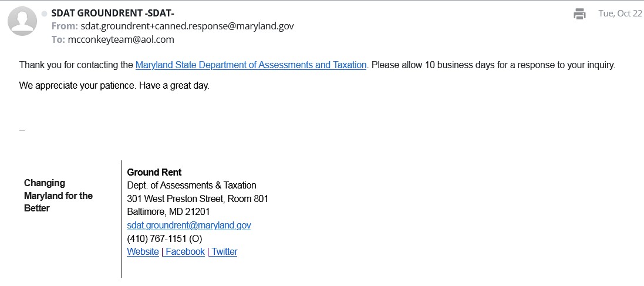Click the Changing Maryland for the Better slogan
The image size is (644, 286).
[58, 196]
